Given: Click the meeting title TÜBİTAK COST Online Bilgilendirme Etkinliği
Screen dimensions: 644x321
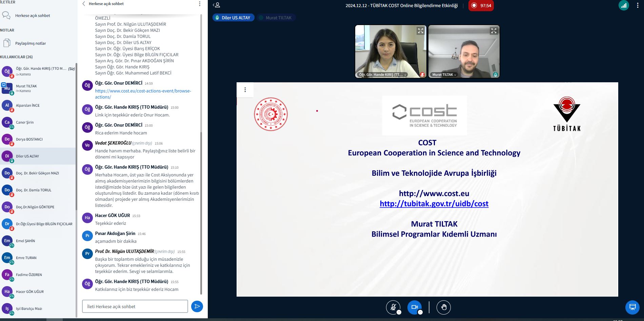Looking at the screenshot, I should (401, 5).
